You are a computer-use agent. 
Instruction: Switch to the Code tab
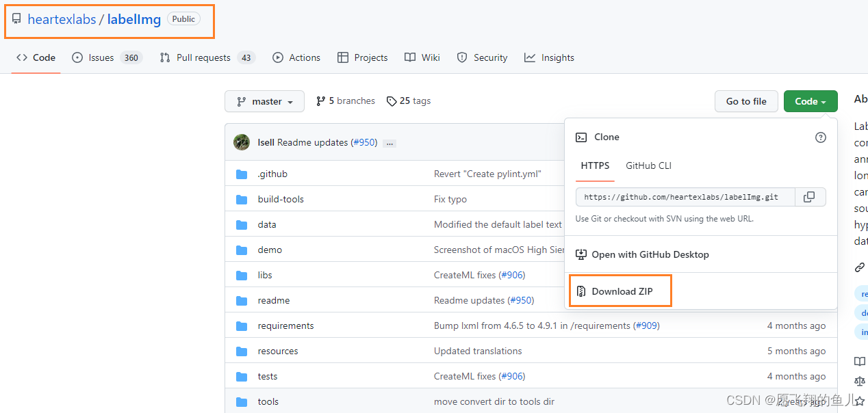coord(36,57)
